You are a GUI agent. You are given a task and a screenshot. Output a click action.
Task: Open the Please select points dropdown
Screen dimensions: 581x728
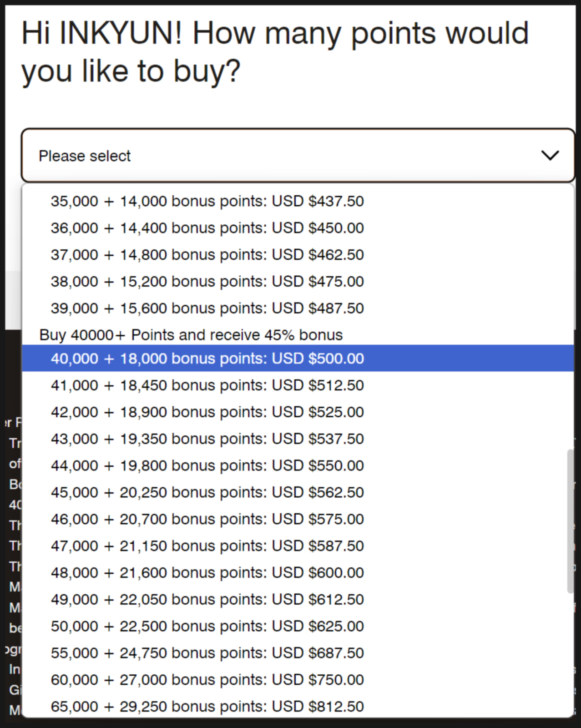[x=273, y=156]
